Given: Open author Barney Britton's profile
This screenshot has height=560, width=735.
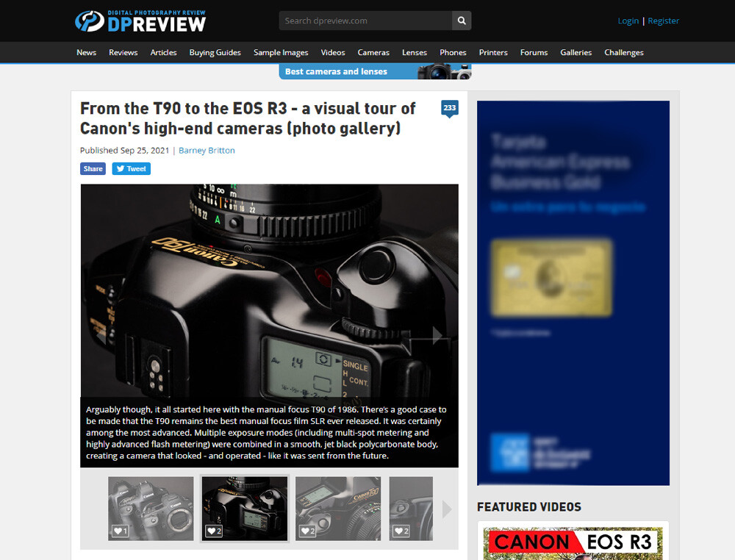Looking at the screenshot, I should [207, 151].
